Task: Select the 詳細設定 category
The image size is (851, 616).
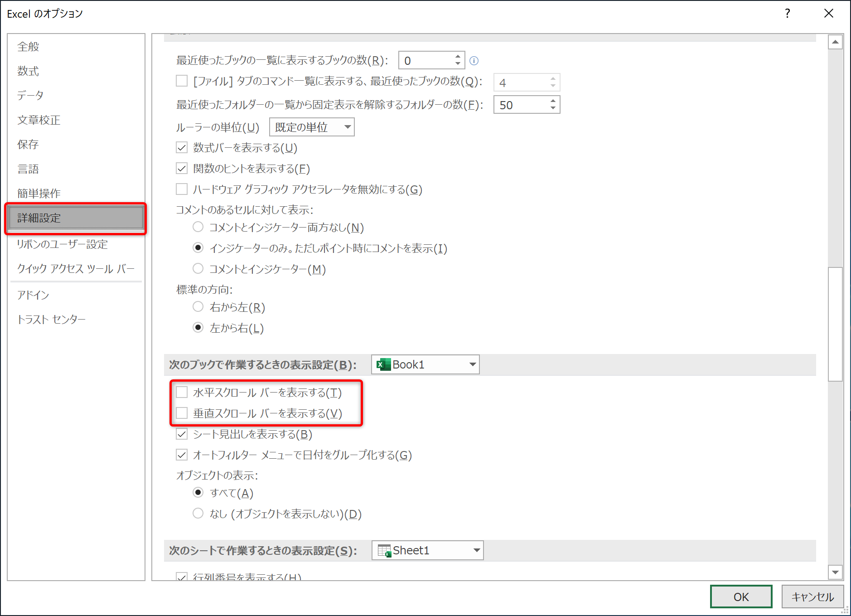Action: click(76, 218)
